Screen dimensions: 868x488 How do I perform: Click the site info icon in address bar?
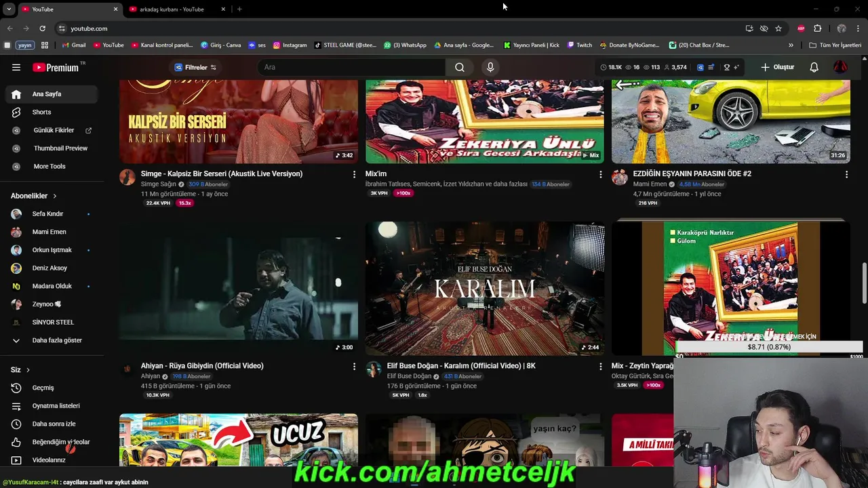click(x=62, y=28)
